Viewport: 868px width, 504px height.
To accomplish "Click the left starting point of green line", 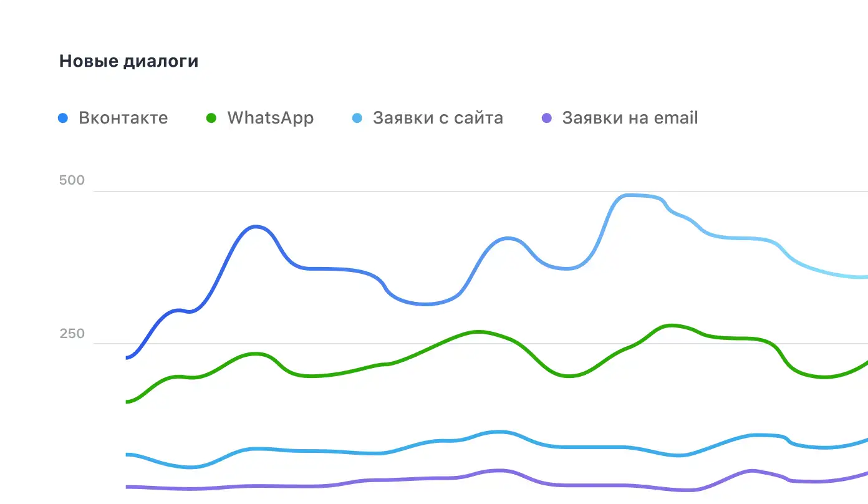I will 128,402.
